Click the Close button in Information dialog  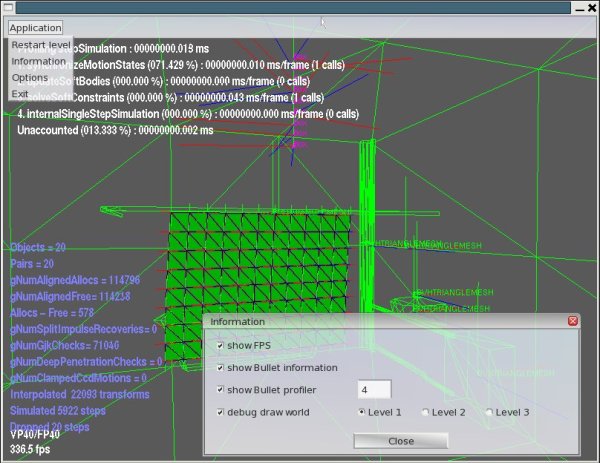[x=401, y=441]
